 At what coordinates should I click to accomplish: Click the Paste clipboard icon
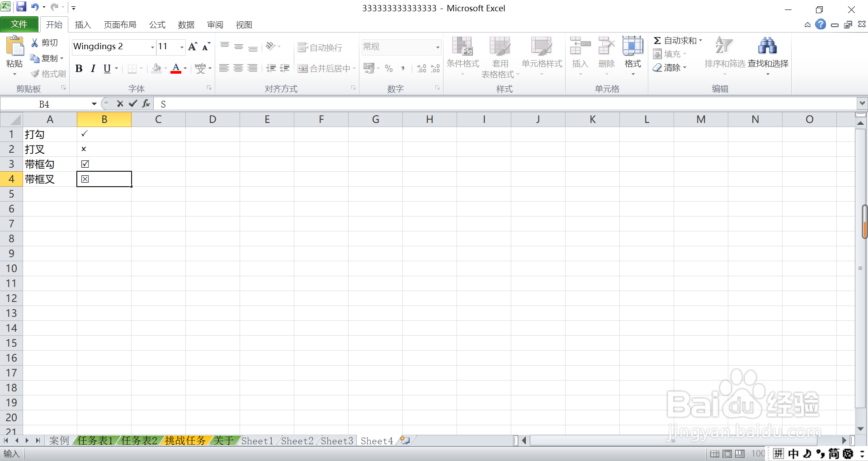click(x=14, y=47)
